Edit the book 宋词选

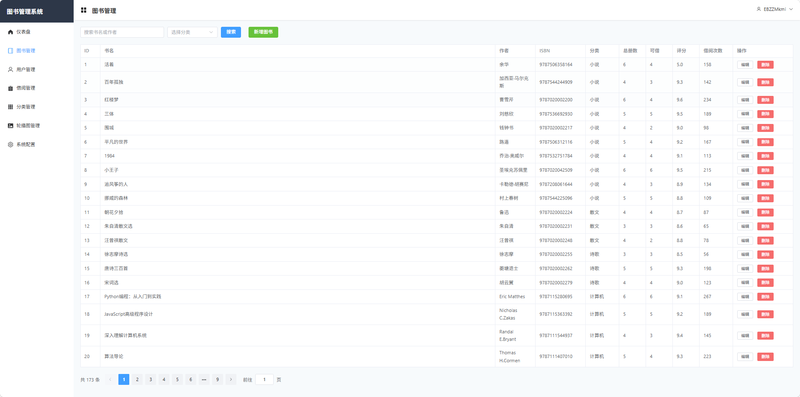click(745, 282)
